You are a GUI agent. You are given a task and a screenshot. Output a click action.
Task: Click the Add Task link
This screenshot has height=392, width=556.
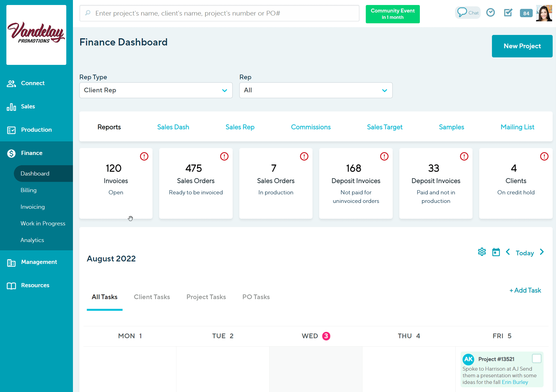click(x=525, y=290)
